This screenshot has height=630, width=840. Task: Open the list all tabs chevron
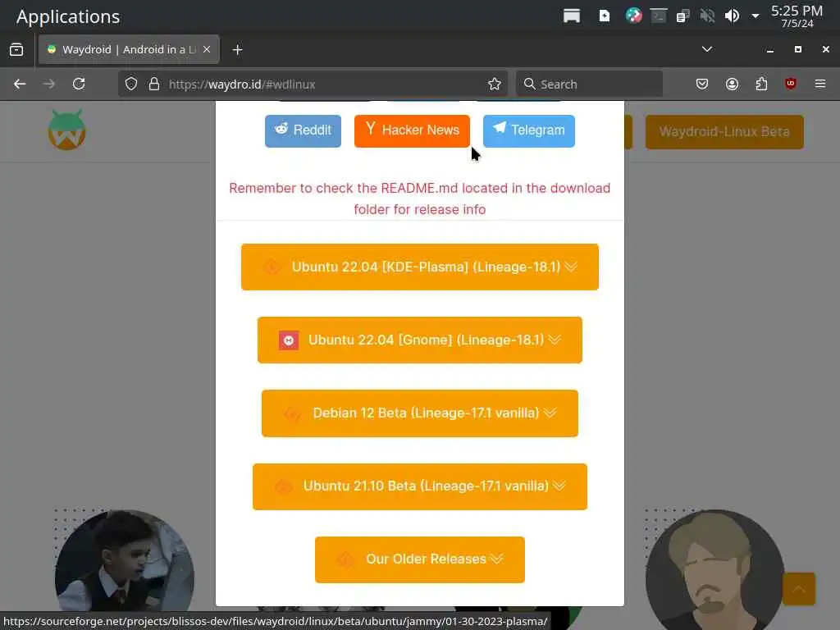click(706, 49)
